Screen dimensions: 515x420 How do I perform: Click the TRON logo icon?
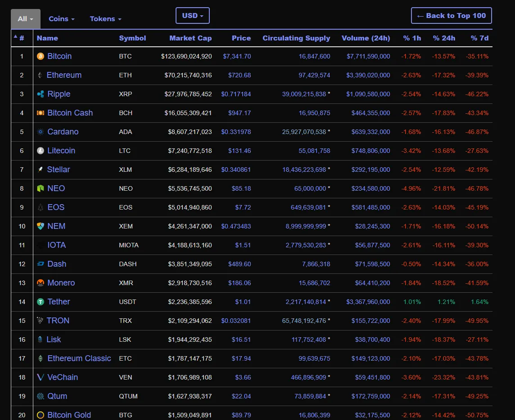(x=40, y=321)
